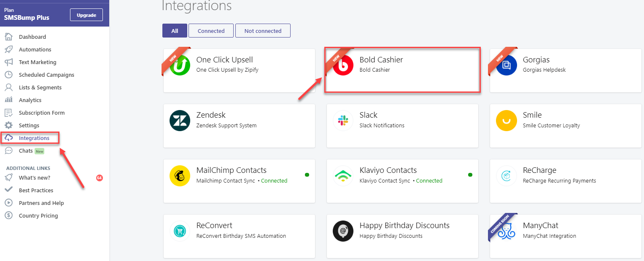The image size is (644, 261).
Task: Open the Gorgias card title
Action: coord(536,59)
